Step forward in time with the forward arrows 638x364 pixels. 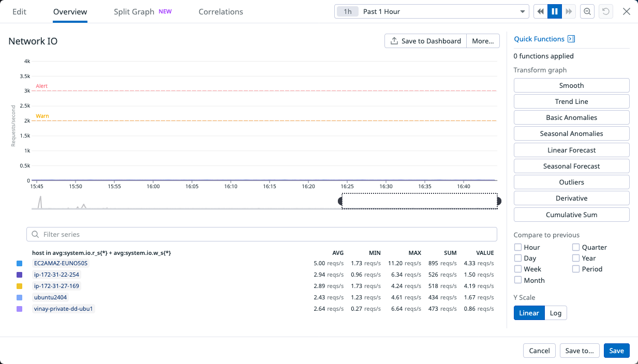coord(570,11)
